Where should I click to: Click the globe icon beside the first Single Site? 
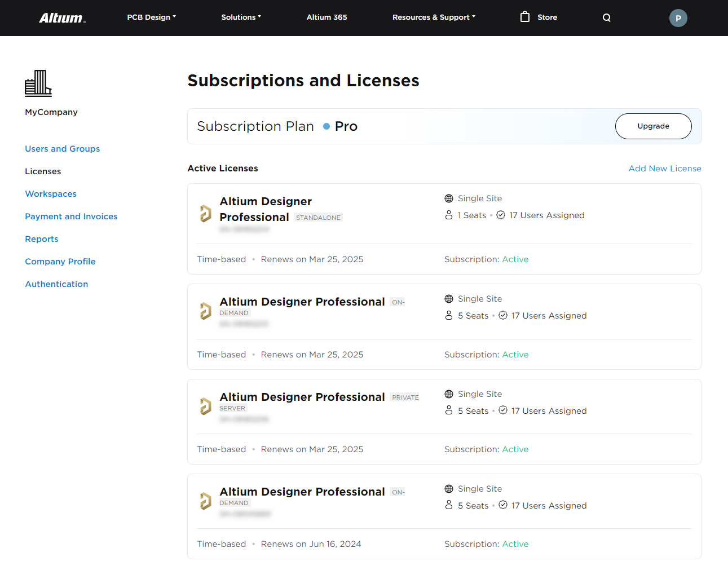tap(449, 198)
